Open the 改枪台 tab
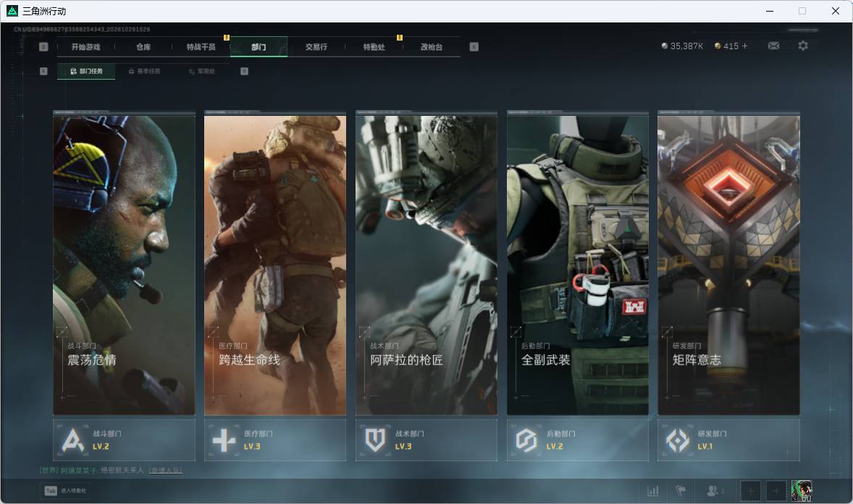The image size is (853, 504). click(x=432, y=47)
